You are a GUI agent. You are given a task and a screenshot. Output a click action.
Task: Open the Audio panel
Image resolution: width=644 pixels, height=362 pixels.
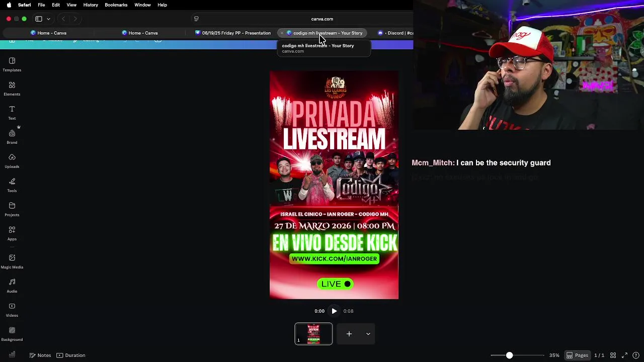tap(12, 286)
